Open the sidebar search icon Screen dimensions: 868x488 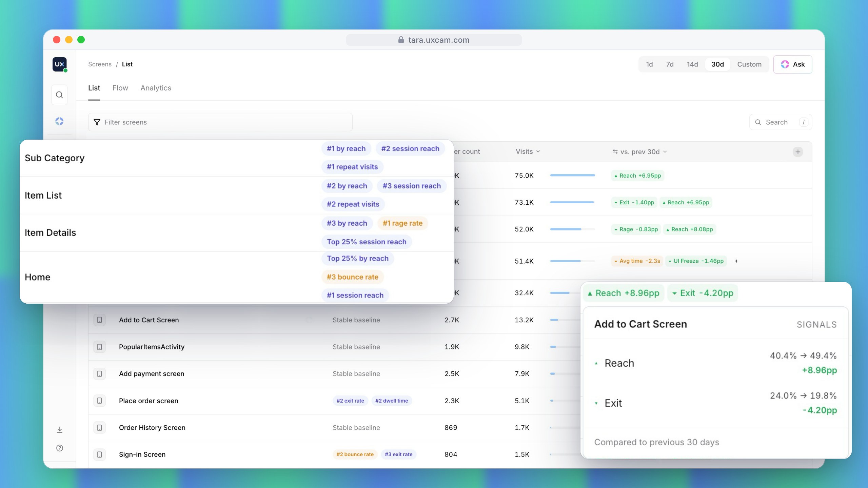(59, 95)
